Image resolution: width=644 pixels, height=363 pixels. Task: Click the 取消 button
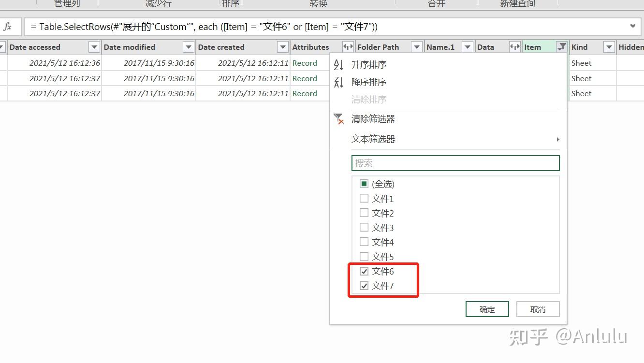pyautogui.click(x=538, y=309)
